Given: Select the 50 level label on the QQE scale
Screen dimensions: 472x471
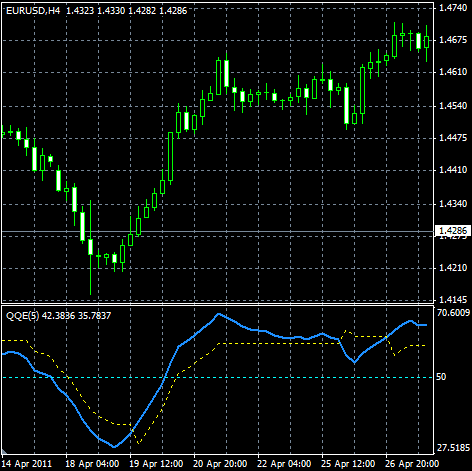Looking at the screenshot, I should tap(441, 377).
